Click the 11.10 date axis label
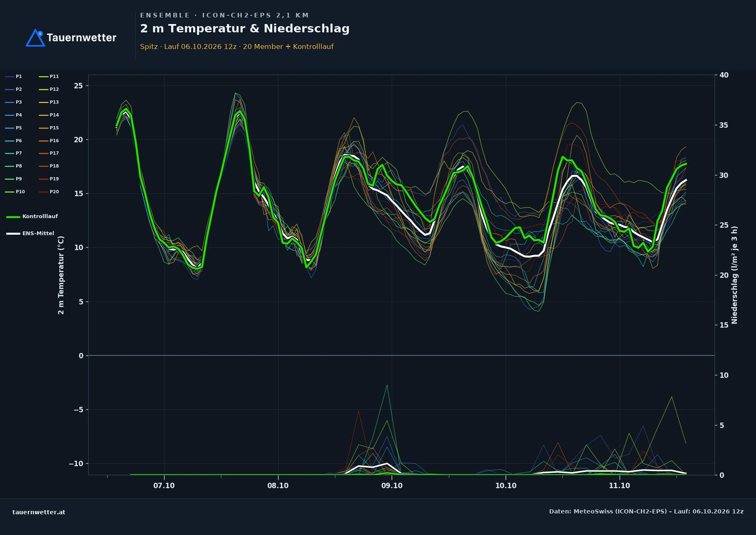Image resolution: width=756 pixels, height=535 pixels. tap(619, 486)
